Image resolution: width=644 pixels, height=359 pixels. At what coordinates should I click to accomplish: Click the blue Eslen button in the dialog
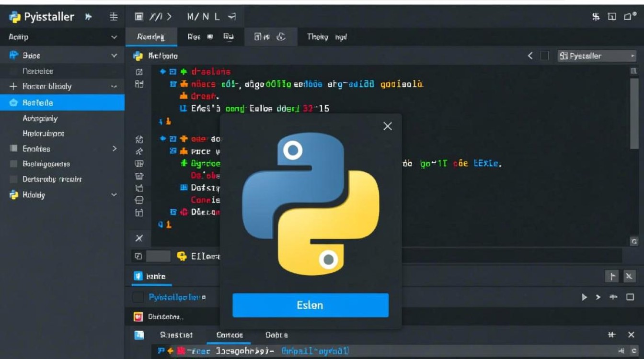point(310,305)
